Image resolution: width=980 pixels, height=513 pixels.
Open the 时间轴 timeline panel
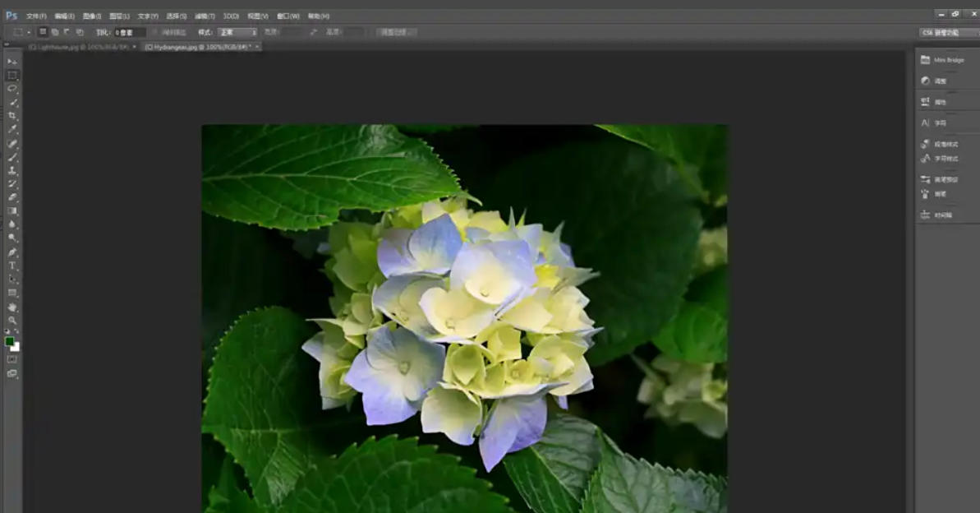tap(941, 214)
